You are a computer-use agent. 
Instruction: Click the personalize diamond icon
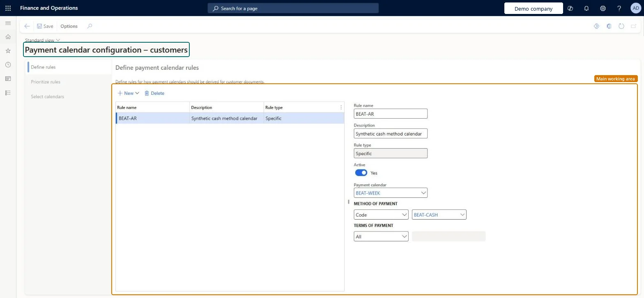tap(597, 26)
